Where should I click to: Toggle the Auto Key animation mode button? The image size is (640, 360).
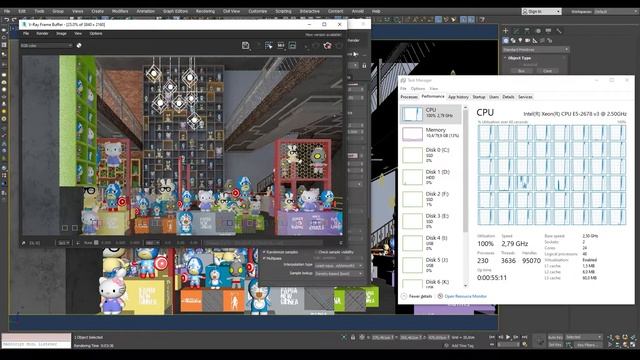[x=555, y=337]
